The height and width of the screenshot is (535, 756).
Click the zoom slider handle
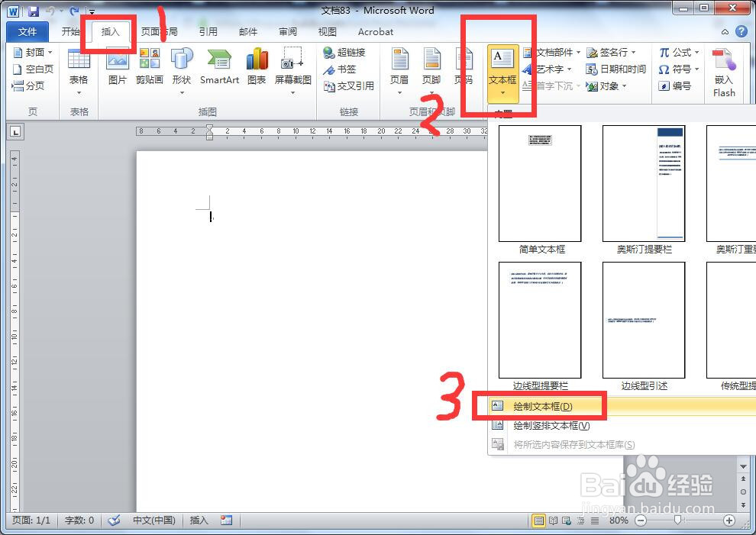tap(678, 520)
